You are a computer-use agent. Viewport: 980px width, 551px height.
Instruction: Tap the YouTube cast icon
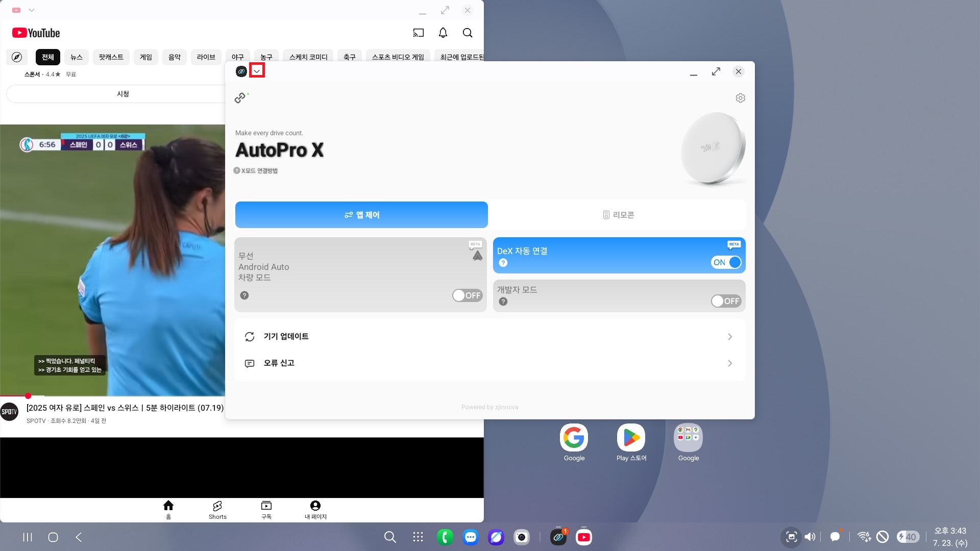coord(419,33)
